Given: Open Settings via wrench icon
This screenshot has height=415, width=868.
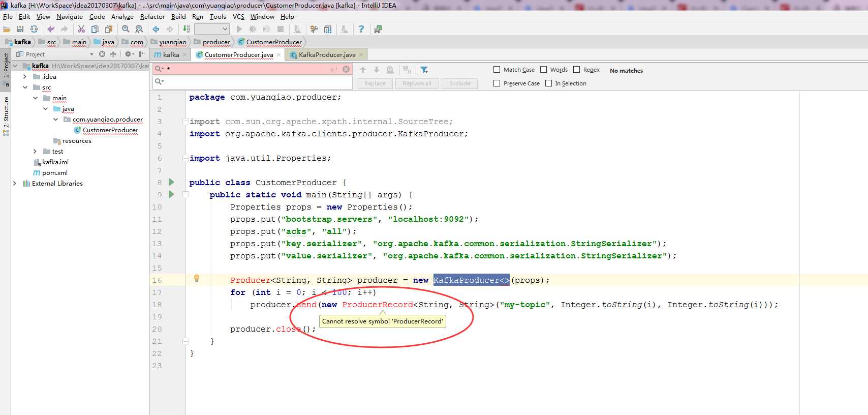Looking at the screenshot, I should click(314, 29).
